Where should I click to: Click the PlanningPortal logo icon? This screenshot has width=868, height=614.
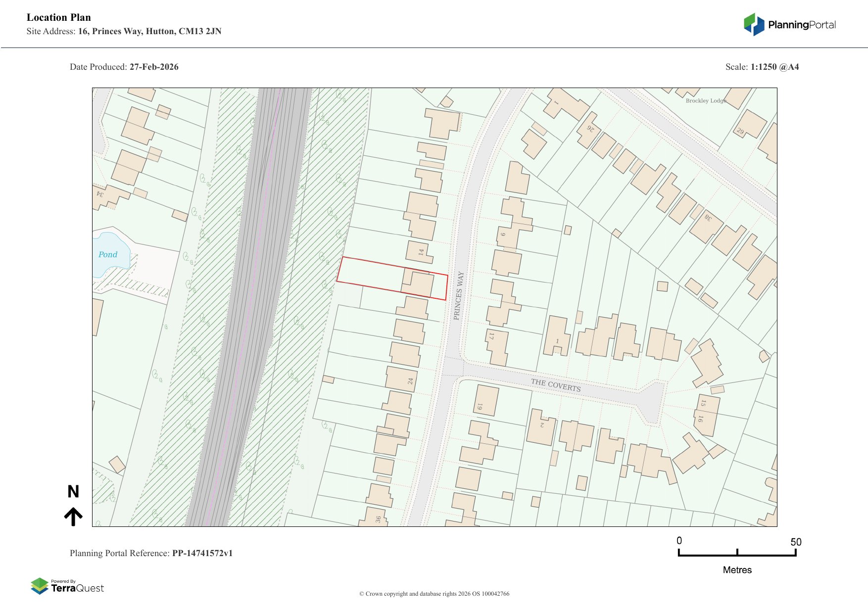click(x=754, y=24)
